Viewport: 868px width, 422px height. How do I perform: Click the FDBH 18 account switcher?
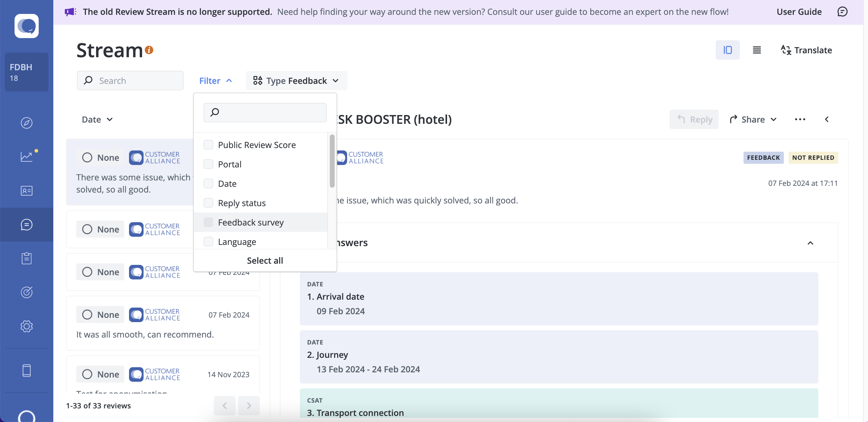tap(27, 72)
